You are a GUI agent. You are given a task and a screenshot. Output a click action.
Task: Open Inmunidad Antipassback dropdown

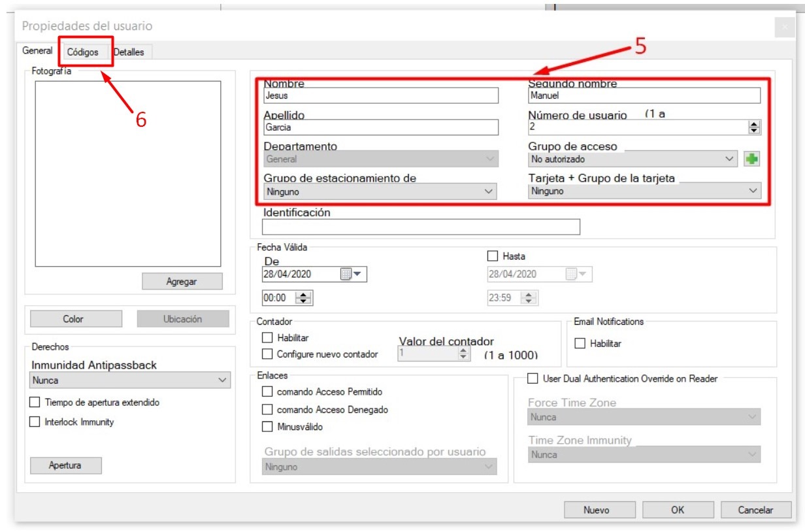pyautogui.click(x=130, y=380)
